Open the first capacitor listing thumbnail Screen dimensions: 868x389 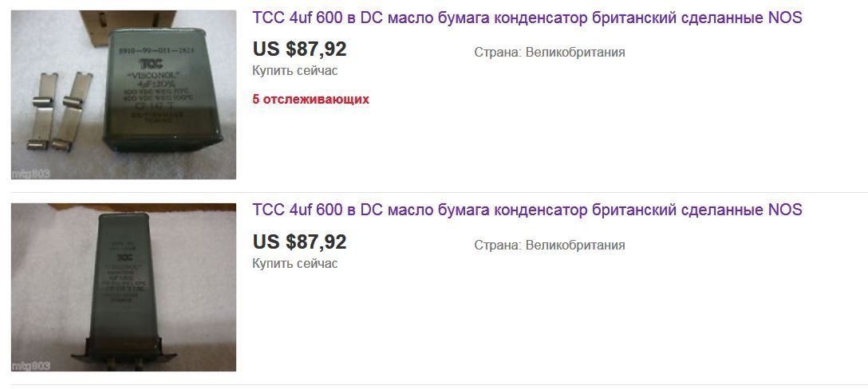coord(124,95)
